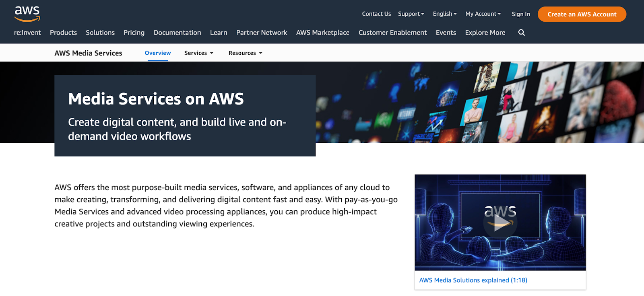The height and width of the screenshot is (296, 644).
Task: Click the intro paragraph beginning 'AWS offers'
Action: point(226,206)
